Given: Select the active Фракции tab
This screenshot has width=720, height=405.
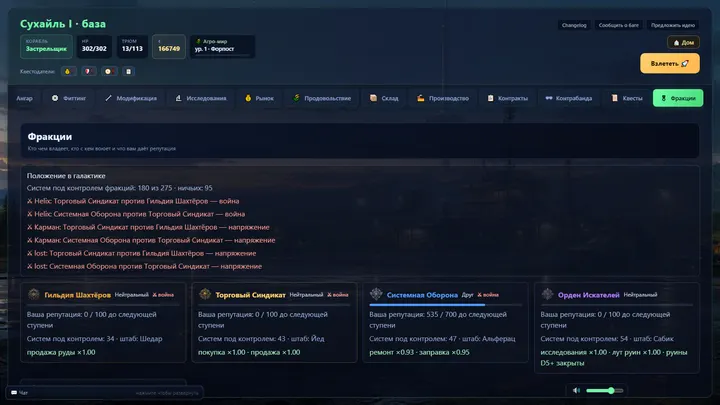Looking at the screenshot, I should 678,98.
